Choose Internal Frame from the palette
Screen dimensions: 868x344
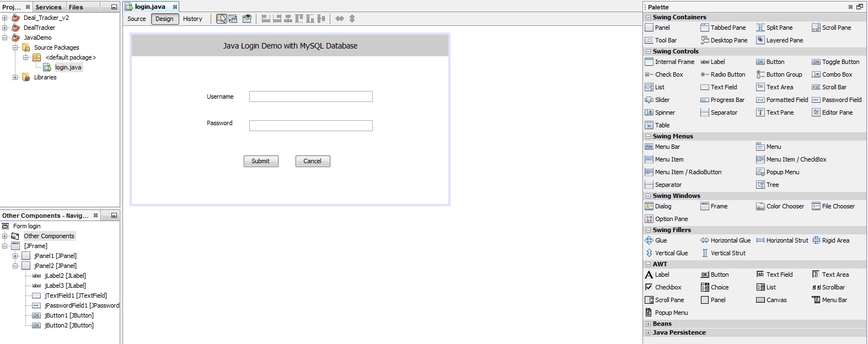coord(669,62)
